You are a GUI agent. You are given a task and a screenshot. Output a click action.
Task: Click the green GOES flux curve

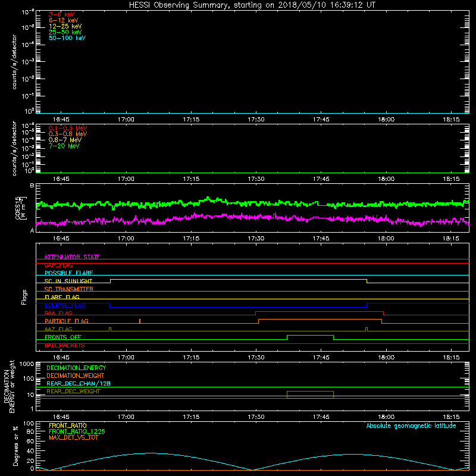[x=252, y=203]
